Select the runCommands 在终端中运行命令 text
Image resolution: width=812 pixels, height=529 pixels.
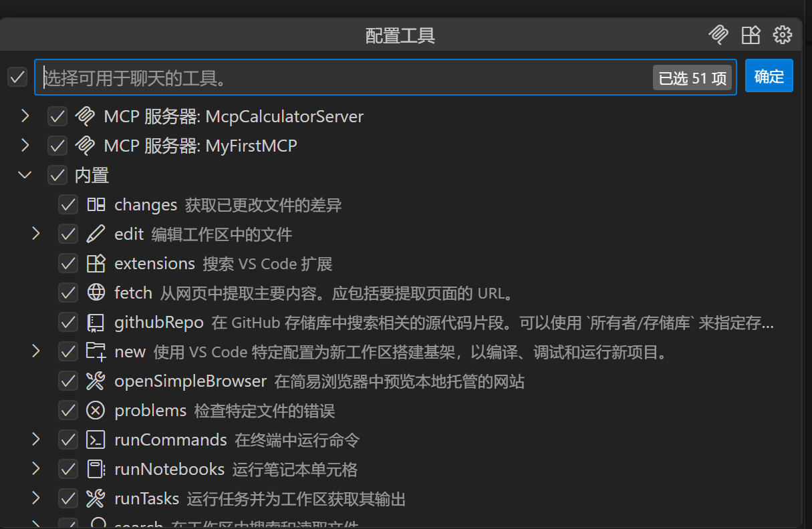297,439
